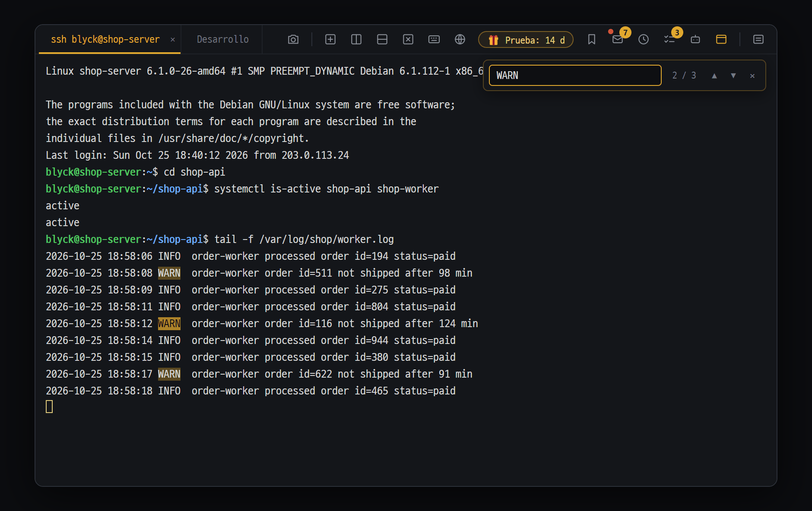Open the mail inbox with 7 notifications
This screenshot has height=511, width=812.
tap(618, 40)
